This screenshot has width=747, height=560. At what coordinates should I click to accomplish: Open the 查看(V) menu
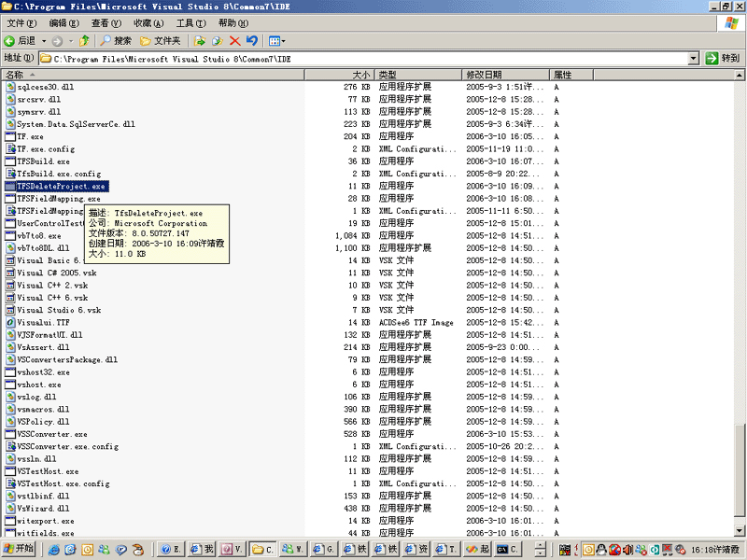tap(106, 22)
